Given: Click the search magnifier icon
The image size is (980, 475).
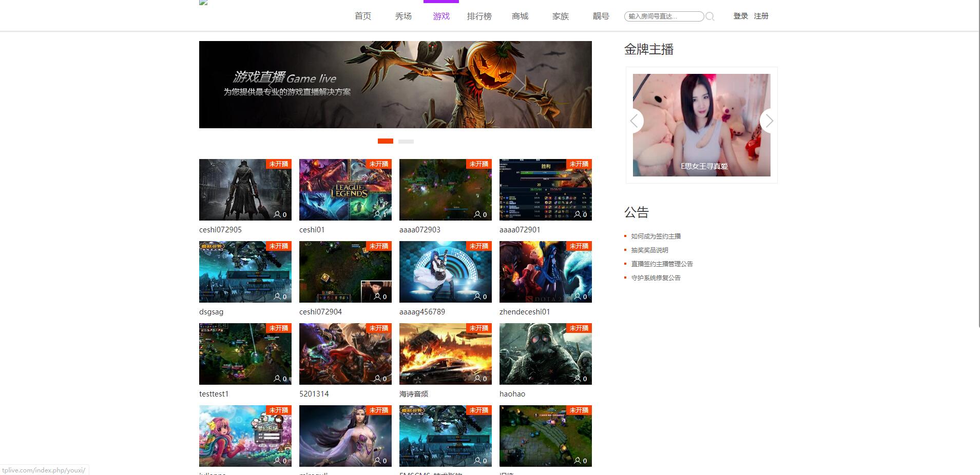Looking at the screenshot, I should coord(710,16).
